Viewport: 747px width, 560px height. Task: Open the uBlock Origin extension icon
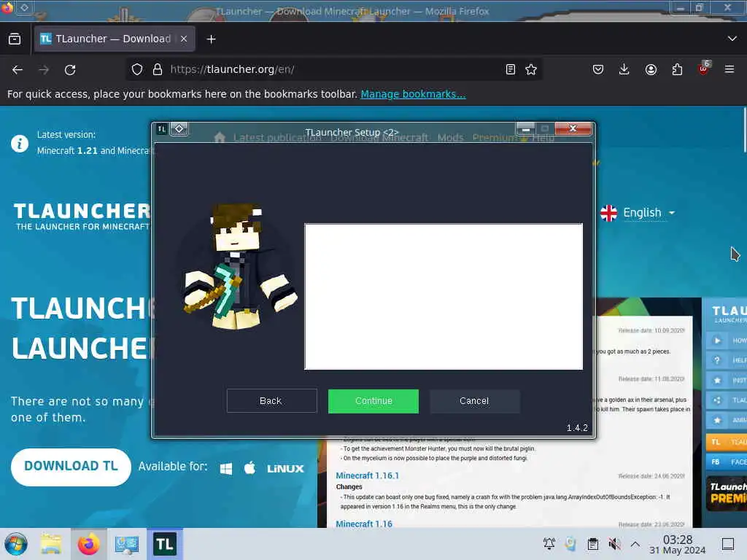[704, 69]
